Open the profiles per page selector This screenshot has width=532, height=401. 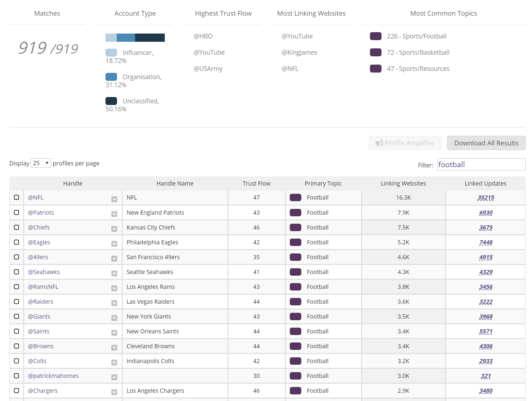(x=41, y=163)
